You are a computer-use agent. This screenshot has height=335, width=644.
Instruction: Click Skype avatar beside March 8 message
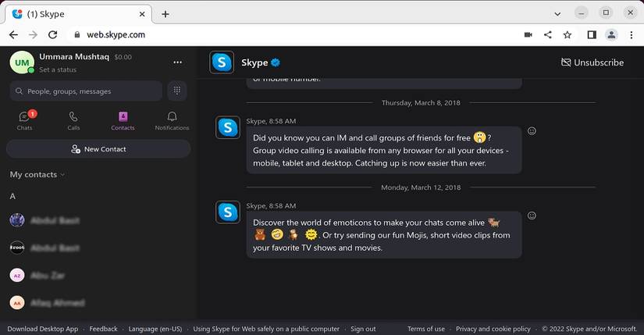pyautogui.click(x=228, y=127)
